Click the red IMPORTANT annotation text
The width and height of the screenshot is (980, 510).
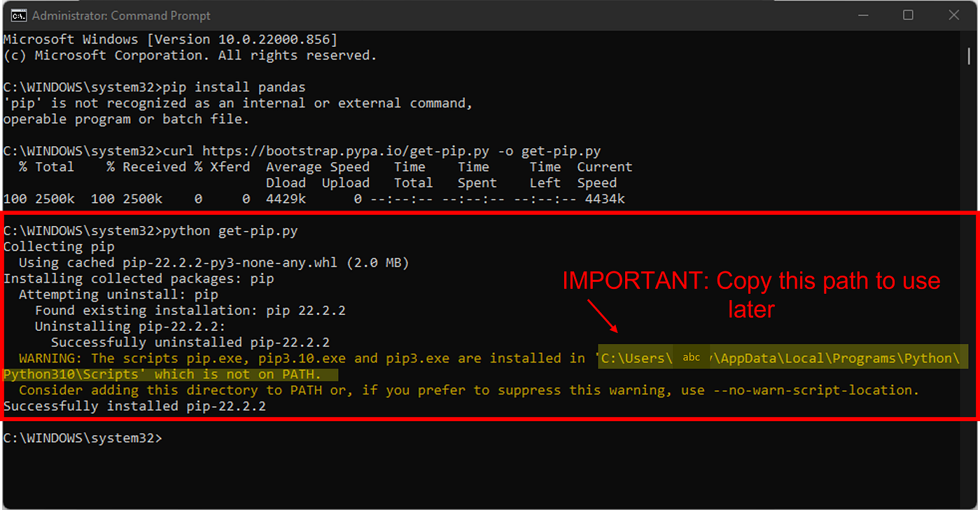(750, 281)
